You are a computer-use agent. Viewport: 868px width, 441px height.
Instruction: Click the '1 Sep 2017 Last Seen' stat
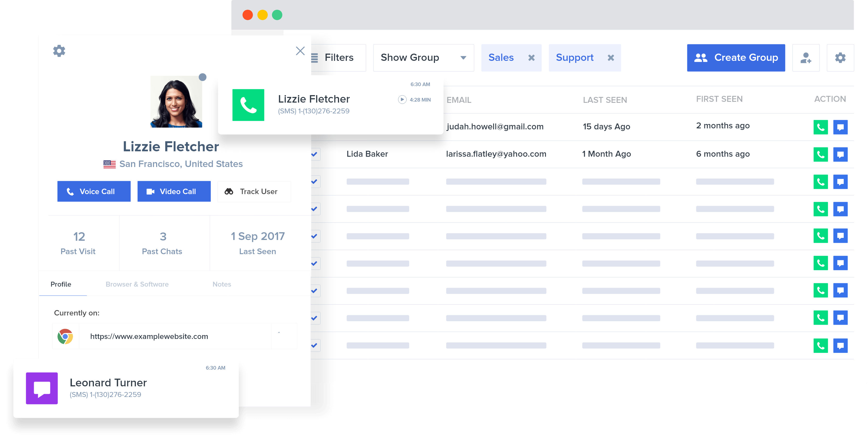click(258, 243)
